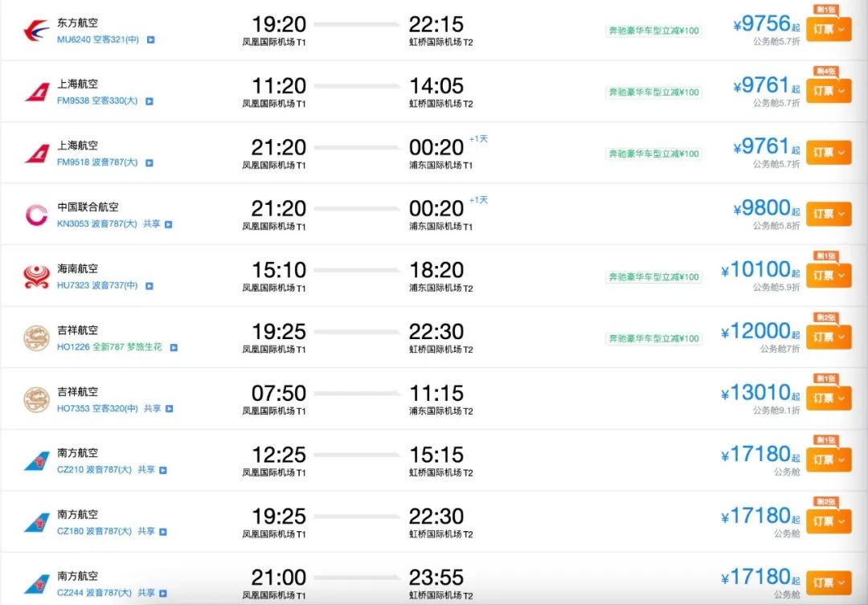The width and height of the screenshot is (868, 605).
Task: Click the Juneyao Airlines logo for HO7353
Action: [36, 399]
